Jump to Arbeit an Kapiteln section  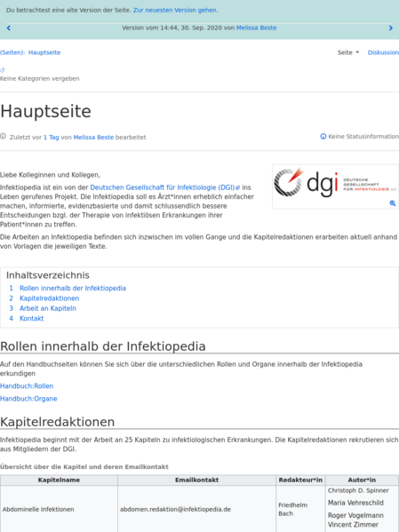pos(48,308)
